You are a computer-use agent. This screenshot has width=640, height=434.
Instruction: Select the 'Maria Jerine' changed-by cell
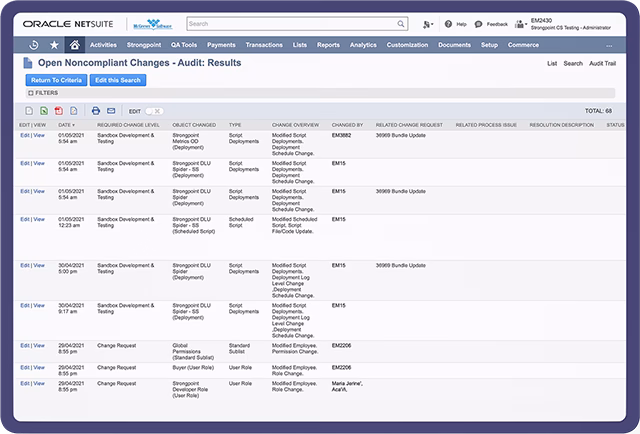pos(347,386)
